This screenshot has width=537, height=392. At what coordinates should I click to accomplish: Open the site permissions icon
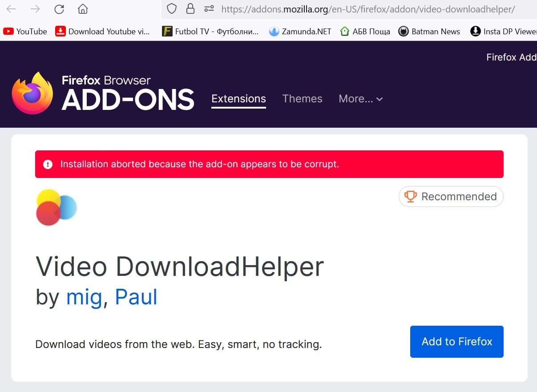click(x=209, y=9)
